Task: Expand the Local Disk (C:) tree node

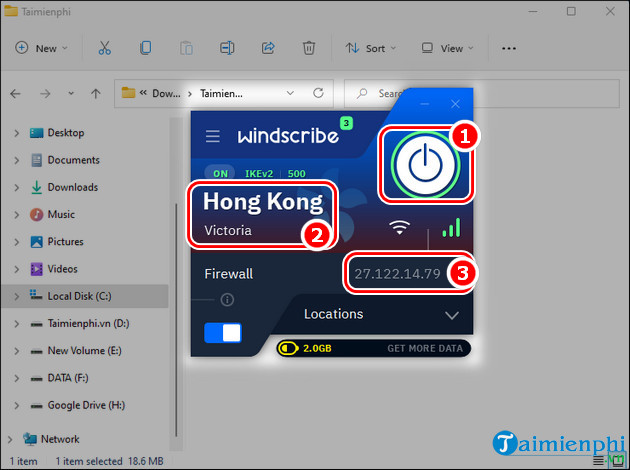Action: (16, 296)
